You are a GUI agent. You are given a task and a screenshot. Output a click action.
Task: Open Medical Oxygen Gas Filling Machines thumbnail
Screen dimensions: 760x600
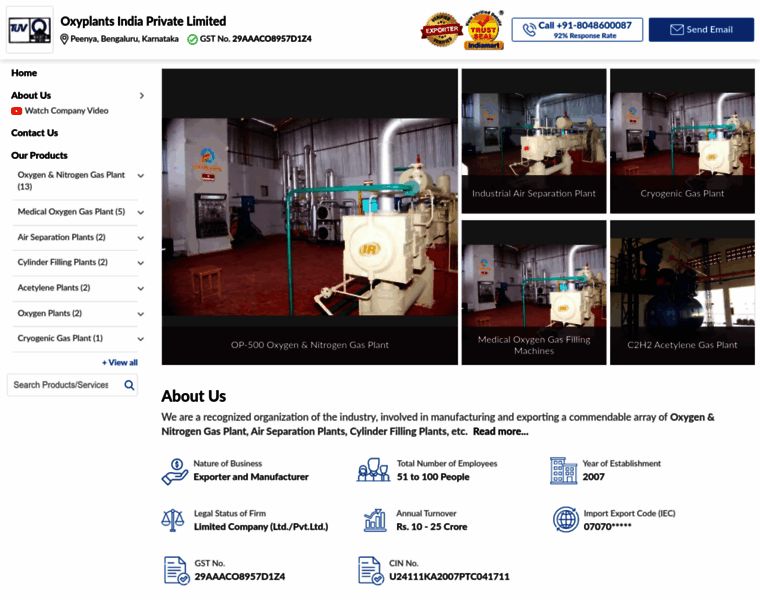click(x=534, y=293)
